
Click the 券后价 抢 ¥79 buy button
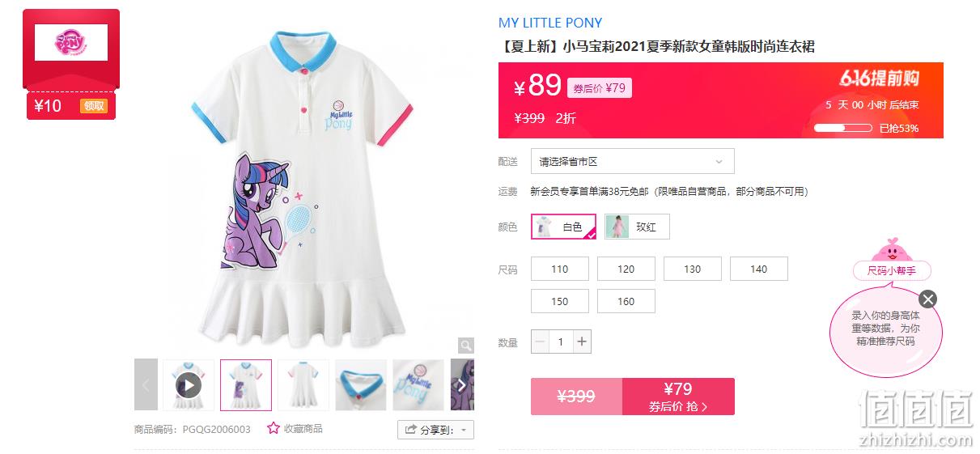pyautogui.click(x=678, y=397)
